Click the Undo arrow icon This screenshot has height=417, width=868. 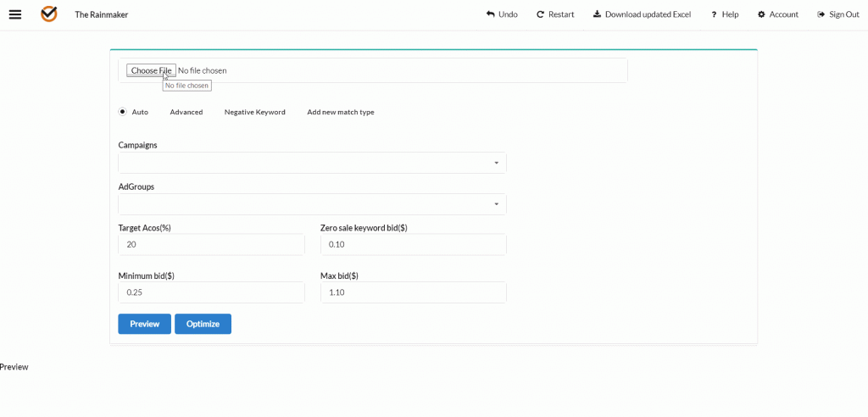[x=491, y=14]
